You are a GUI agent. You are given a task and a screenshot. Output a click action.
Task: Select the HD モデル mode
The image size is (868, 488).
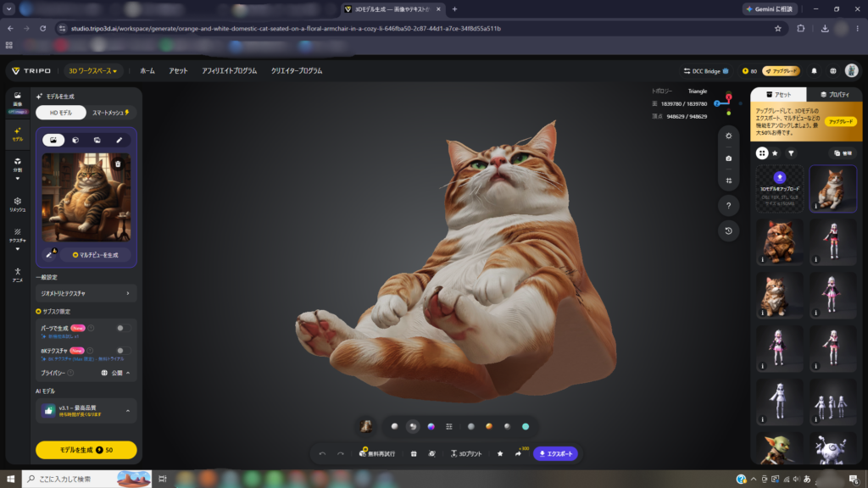coord(61,113)
